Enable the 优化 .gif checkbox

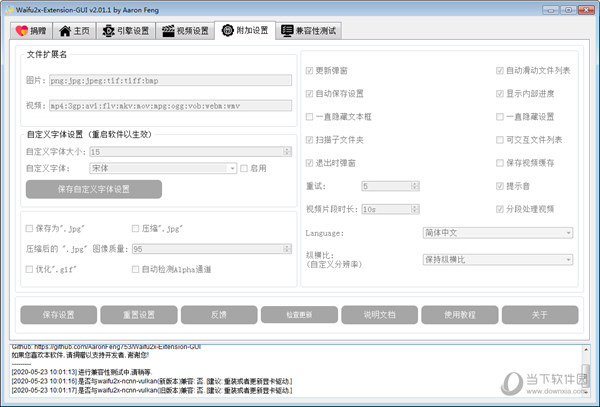(x=29, y=269)
